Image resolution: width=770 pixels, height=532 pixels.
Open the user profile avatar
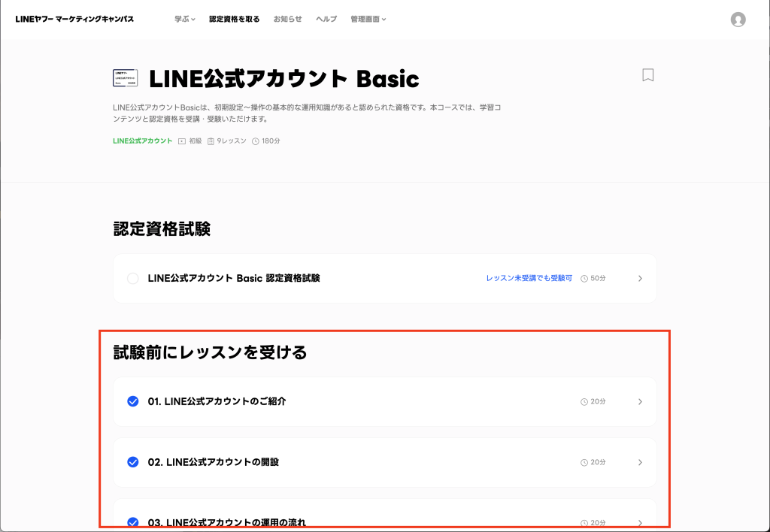click(738, 20)
